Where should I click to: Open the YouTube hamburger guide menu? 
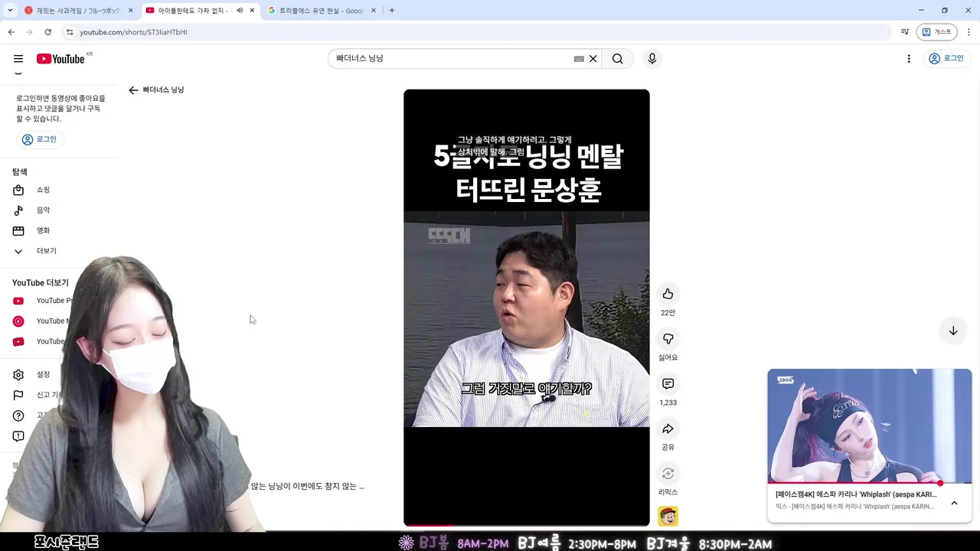point(18,59)
